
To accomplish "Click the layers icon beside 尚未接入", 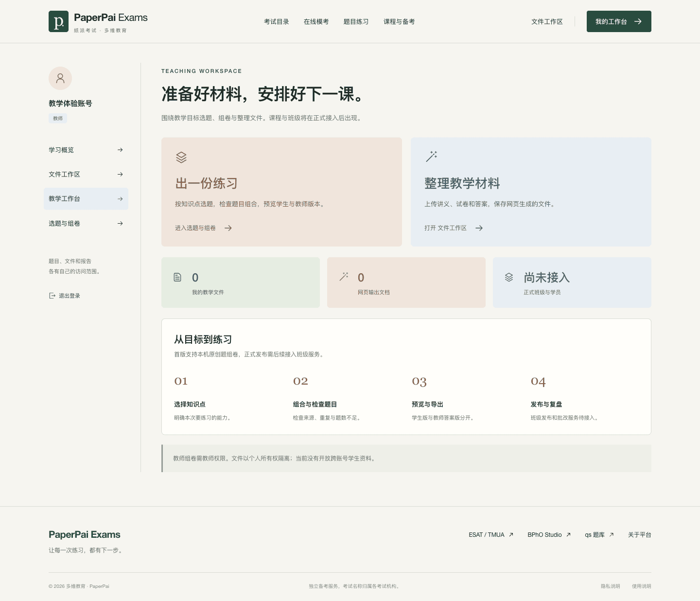I will [x=509, y=277].
